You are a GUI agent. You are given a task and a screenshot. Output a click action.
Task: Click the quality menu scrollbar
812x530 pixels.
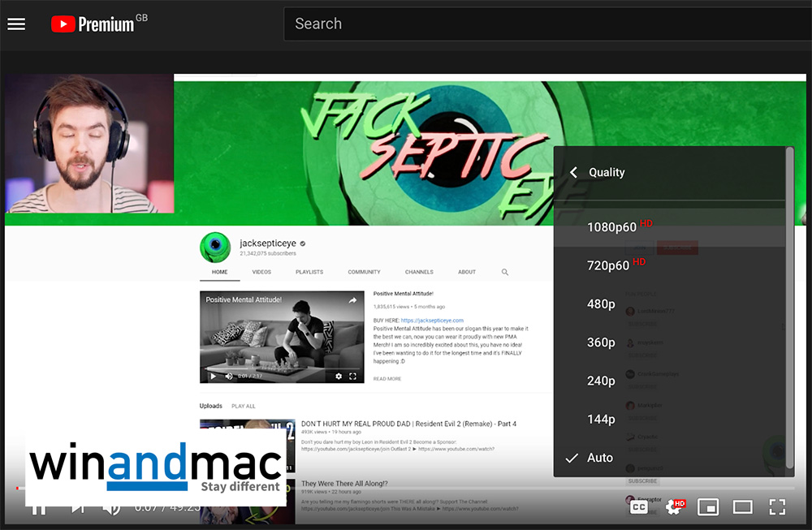pos(789,308)
